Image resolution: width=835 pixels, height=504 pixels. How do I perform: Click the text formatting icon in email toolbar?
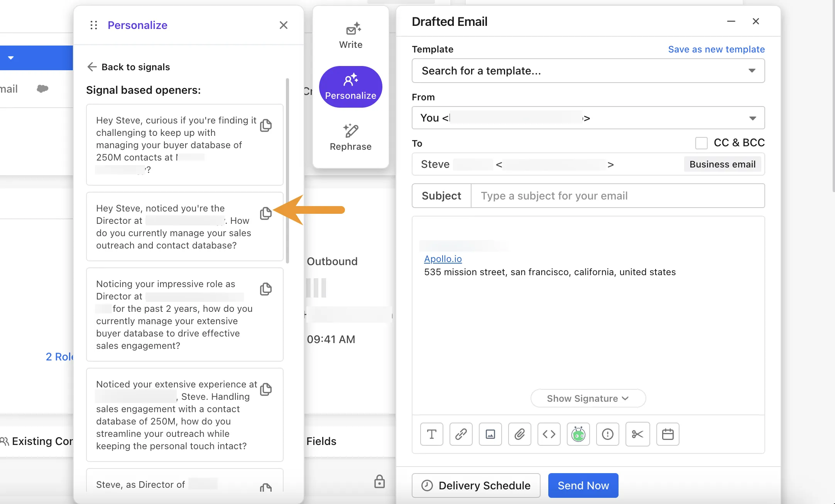[431, 434]
